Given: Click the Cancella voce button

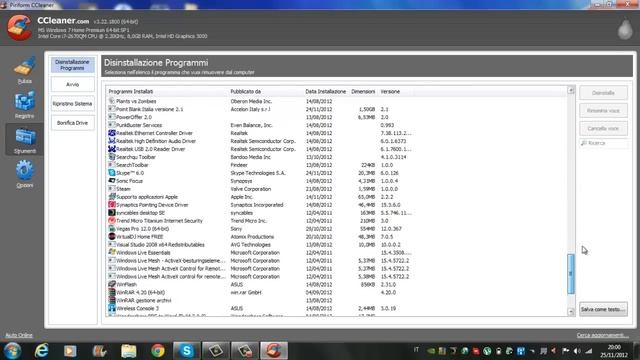Looking at the screenshot, I should pyautogui.click(x=603, y=129).
